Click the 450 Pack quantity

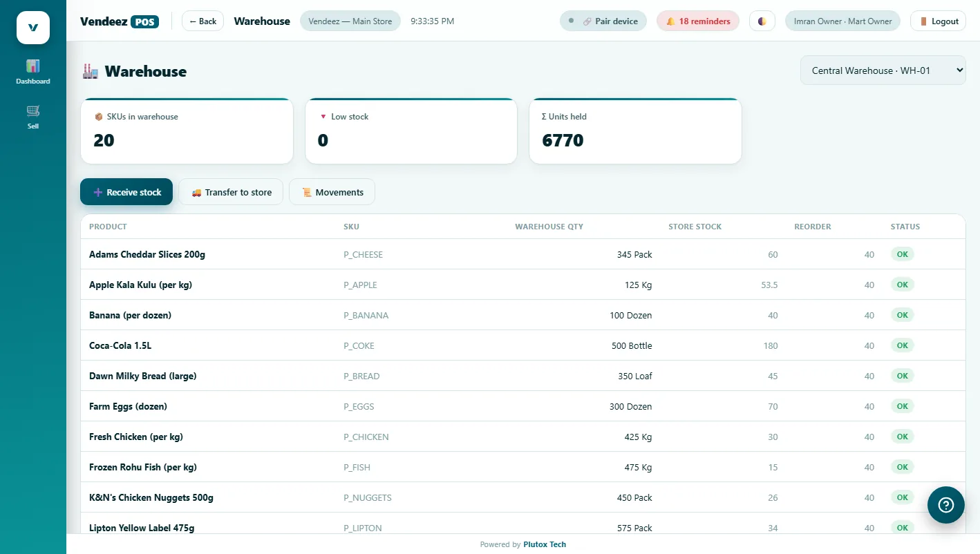click(x=634, y=497)
